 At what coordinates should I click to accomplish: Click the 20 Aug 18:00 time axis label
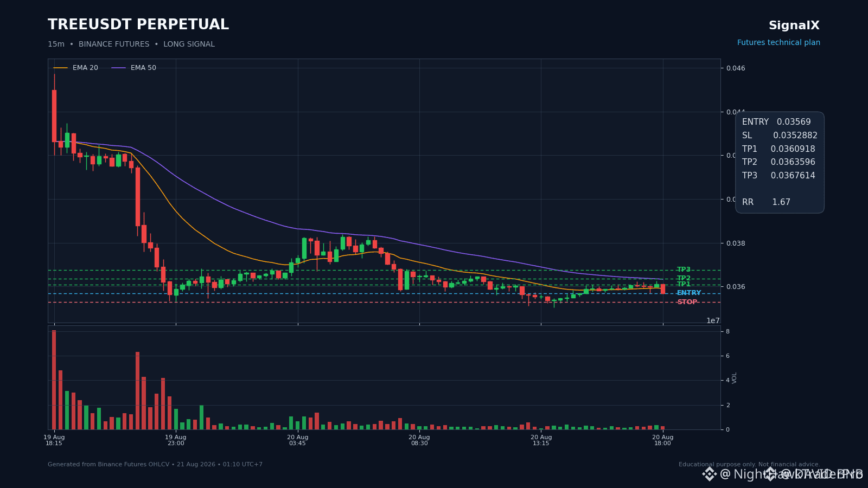coord(663,440)
